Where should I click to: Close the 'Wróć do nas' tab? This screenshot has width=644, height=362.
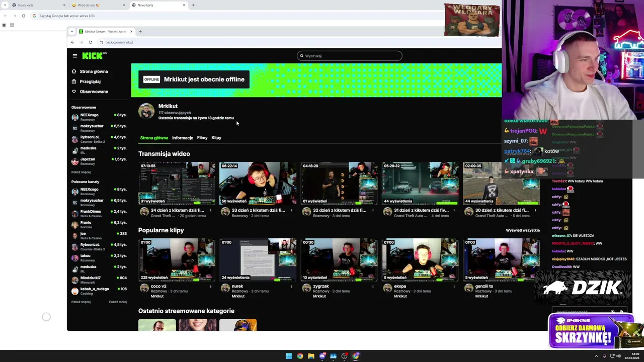point(124,5)
